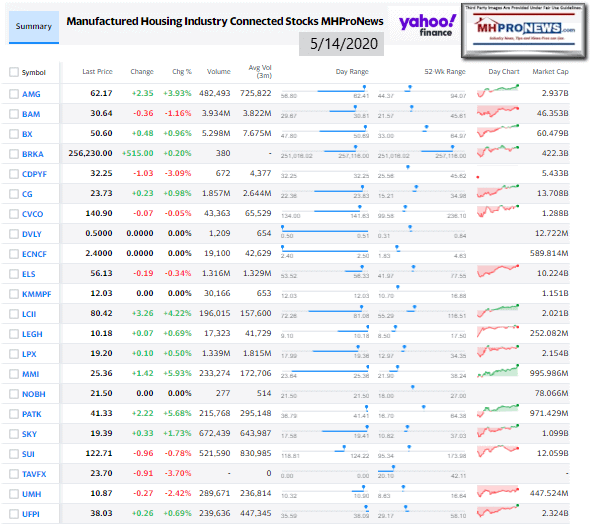Select the 830,985 average volume cell

[x=256, y=453]
